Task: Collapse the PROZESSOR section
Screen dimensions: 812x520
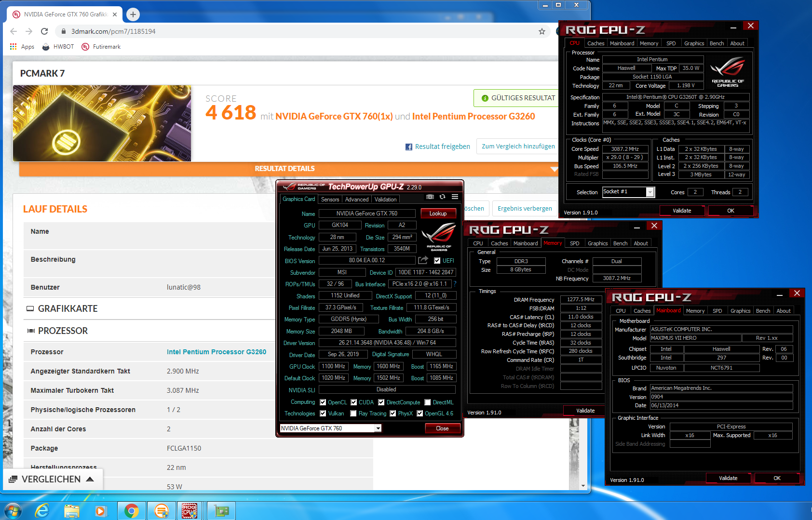Action: [58, 331]
